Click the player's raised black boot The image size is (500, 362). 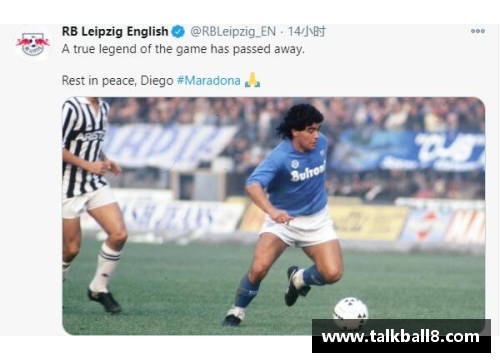295,286
